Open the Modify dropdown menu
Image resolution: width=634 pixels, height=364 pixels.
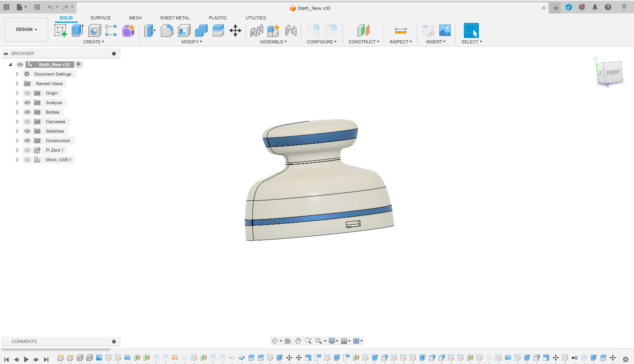192,41
